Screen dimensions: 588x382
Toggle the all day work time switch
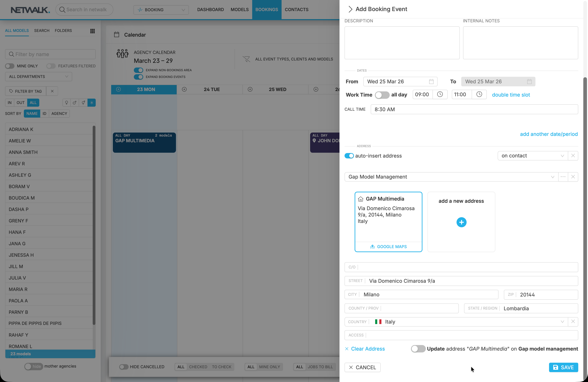click(x=382, y=95)
